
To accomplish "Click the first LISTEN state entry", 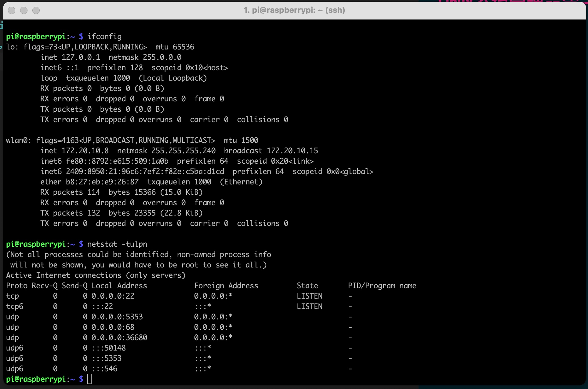I will pos(309,296).
